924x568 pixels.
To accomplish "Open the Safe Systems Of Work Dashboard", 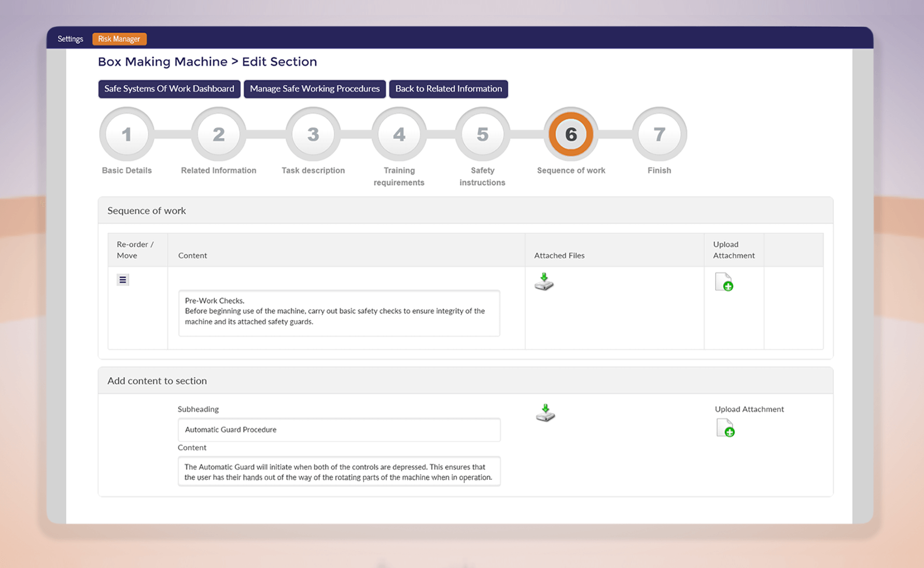I will (x=169, y=89).
